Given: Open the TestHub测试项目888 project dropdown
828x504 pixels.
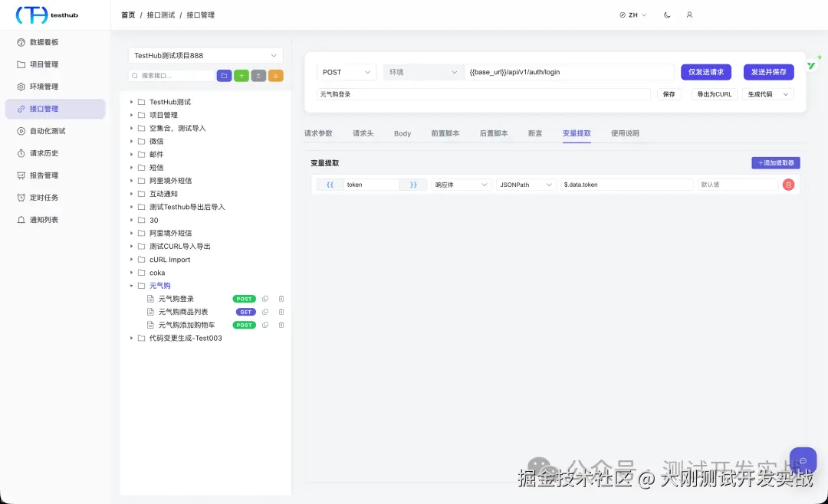Looking at the screenshot, I should [x=205, y=55].
